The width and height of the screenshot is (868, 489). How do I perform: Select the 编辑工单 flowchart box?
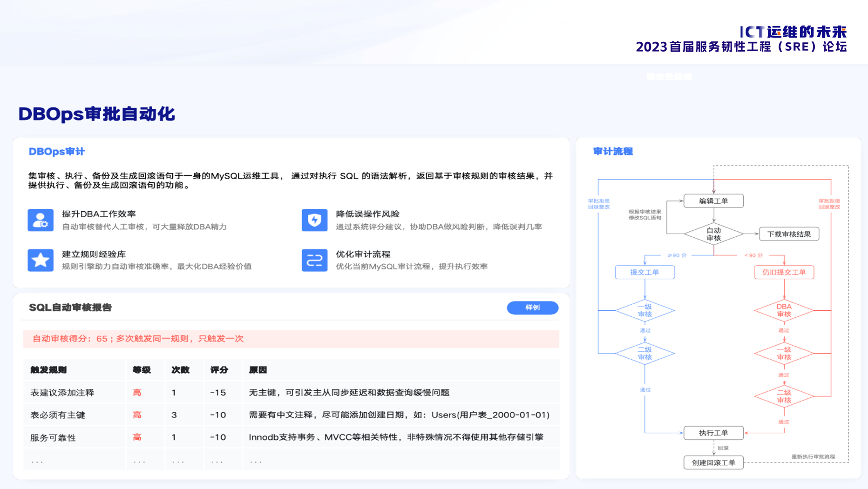pos(713,201)
